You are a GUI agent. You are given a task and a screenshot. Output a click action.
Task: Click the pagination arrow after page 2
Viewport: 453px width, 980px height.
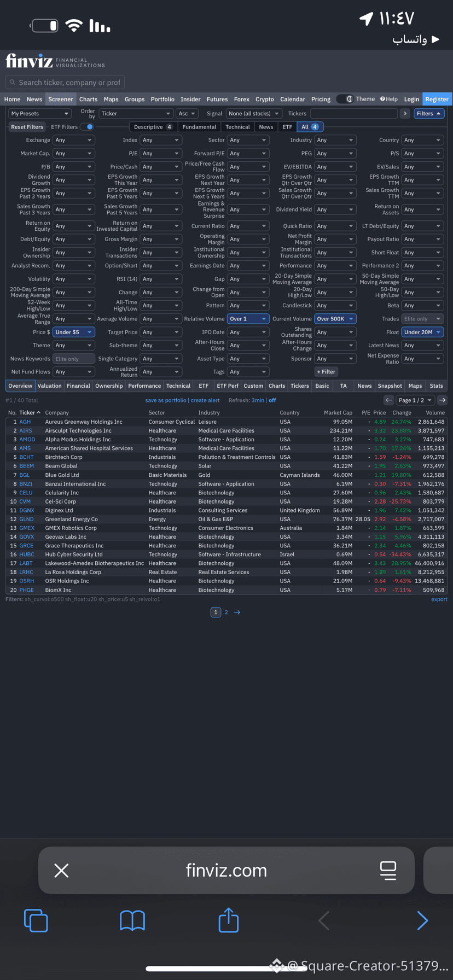click(x=237, y=612)
